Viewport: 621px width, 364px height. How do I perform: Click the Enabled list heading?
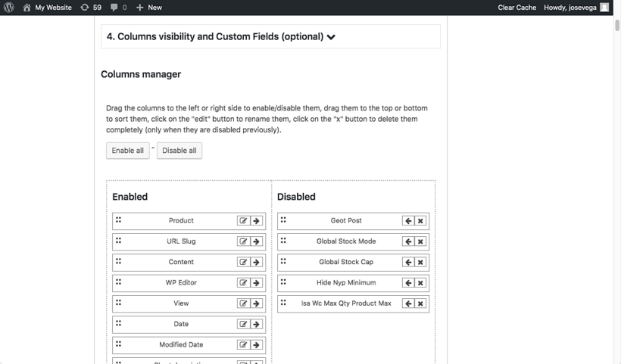click(x=130, y=197)
